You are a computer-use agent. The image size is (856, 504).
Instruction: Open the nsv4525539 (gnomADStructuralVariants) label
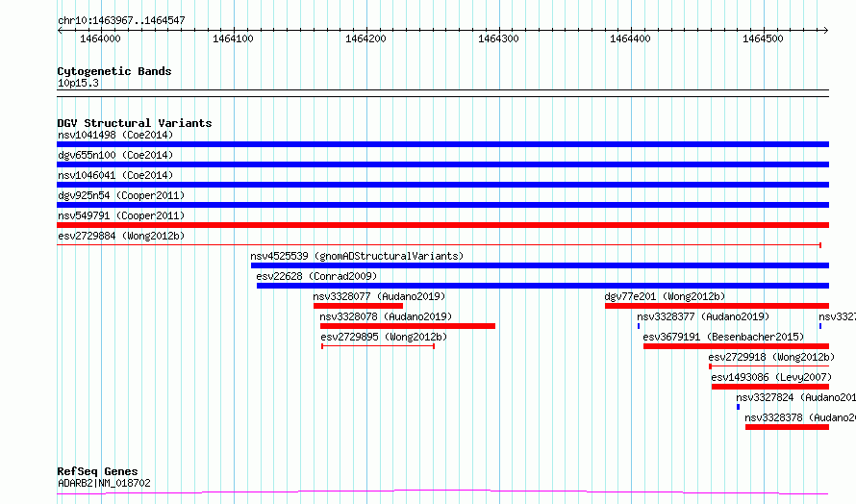(357, 256)
